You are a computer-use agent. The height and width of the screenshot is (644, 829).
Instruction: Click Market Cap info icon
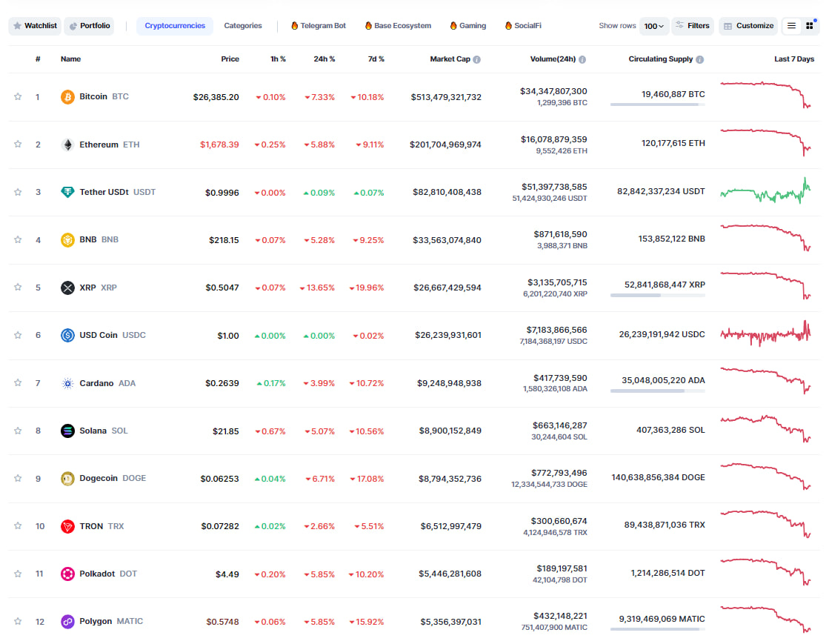click(477, 59)
